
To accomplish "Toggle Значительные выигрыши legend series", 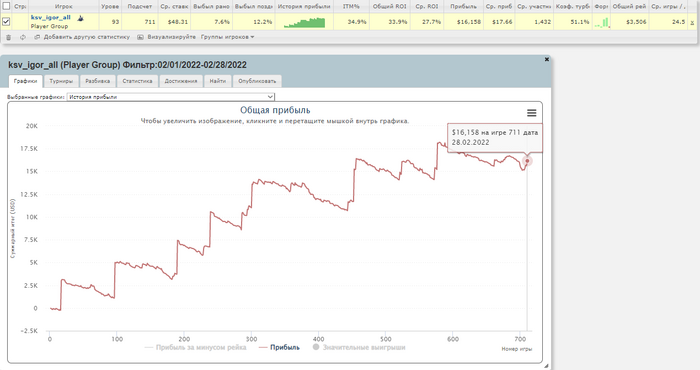I will [x=359, y=347].
